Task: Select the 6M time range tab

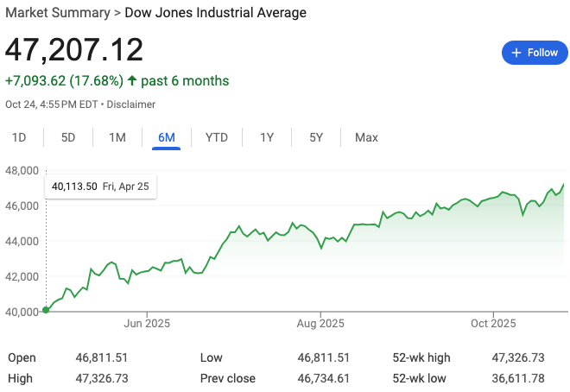Action: coord(167,137)
